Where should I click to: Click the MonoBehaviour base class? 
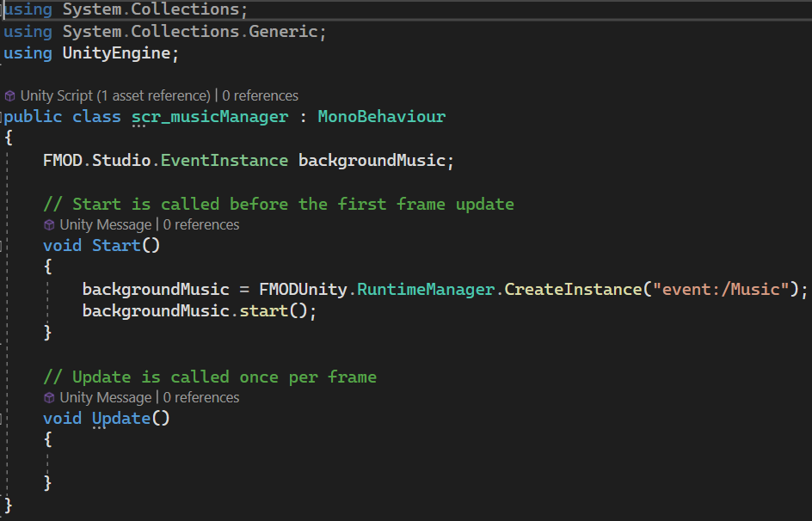coord(381,116)
